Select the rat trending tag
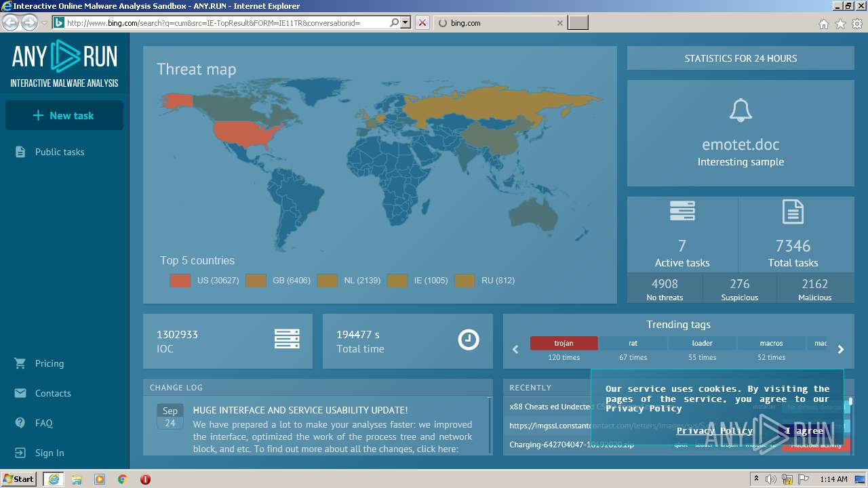Image resolution: width=868 pixels, height=488 pixels. (633, 343)
